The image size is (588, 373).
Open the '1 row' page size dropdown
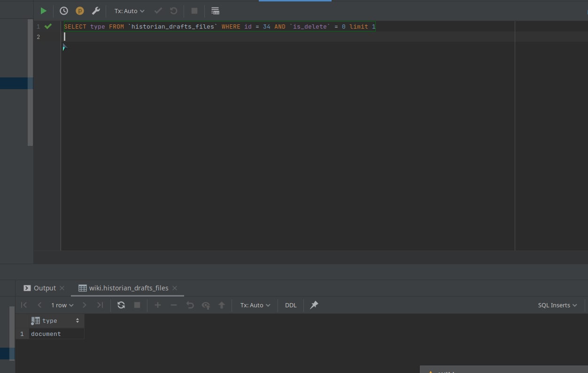tap(62, 305)
